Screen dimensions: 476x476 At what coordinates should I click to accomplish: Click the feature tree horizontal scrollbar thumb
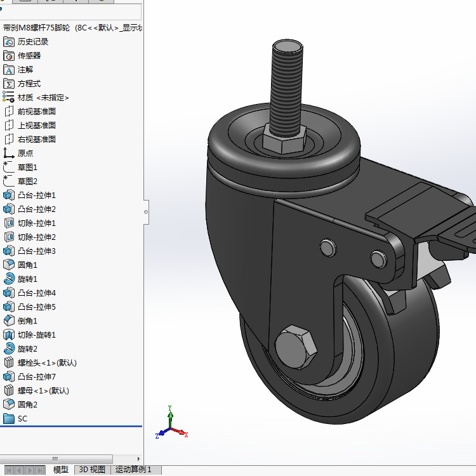point(56,459)
